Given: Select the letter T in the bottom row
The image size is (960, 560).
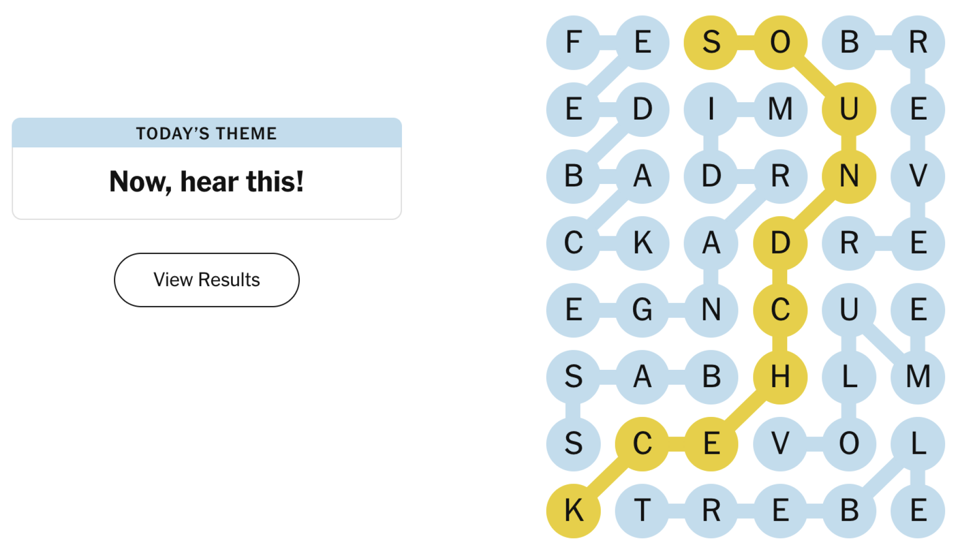Looking at the screenshot, I should click(x=643, y=511).
